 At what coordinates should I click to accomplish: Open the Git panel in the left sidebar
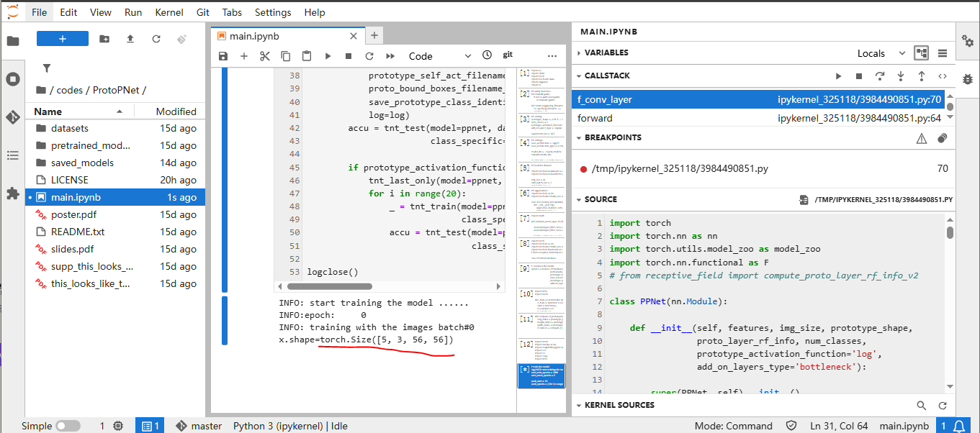(12, 117)
